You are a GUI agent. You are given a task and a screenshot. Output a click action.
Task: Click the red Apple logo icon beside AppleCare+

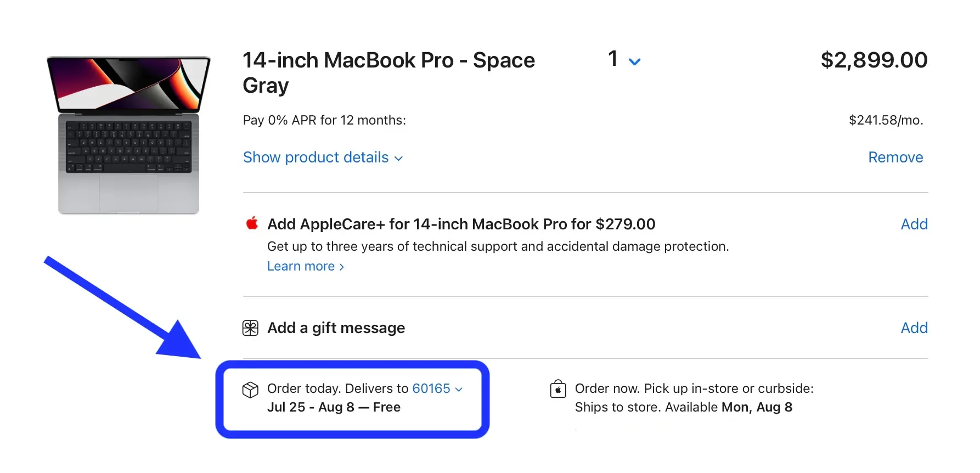[x=252, y=223]
